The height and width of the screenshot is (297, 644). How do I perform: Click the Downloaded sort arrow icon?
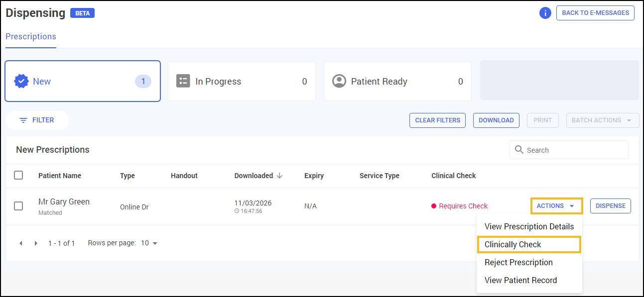click(x=279, y=176)
